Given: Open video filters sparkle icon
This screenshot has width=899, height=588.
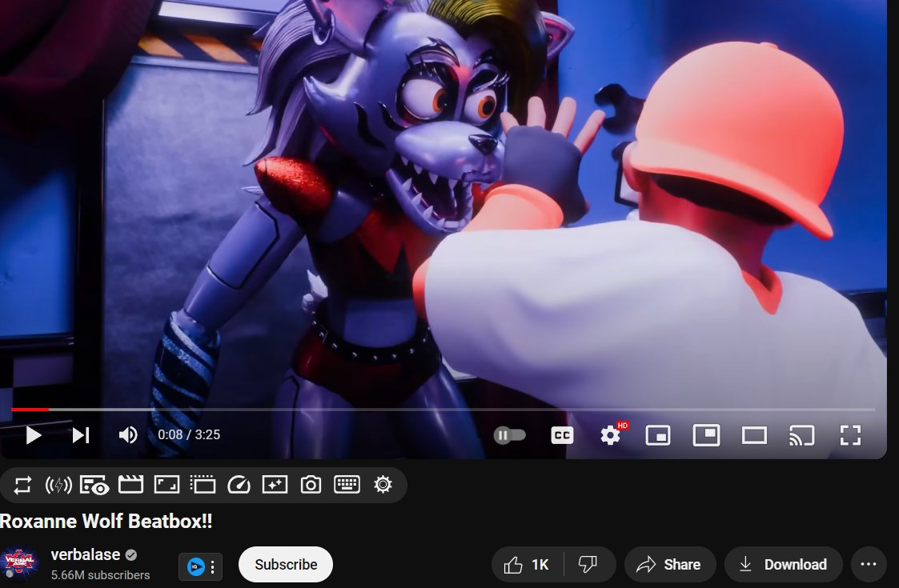Looking at the screenshot, I should (x=275, y=485).
